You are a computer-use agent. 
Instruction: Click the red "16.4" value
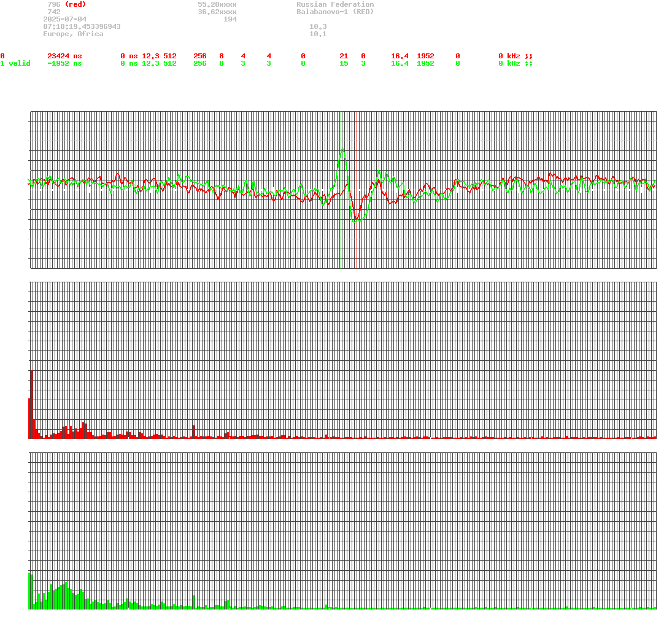coord(400,56)
